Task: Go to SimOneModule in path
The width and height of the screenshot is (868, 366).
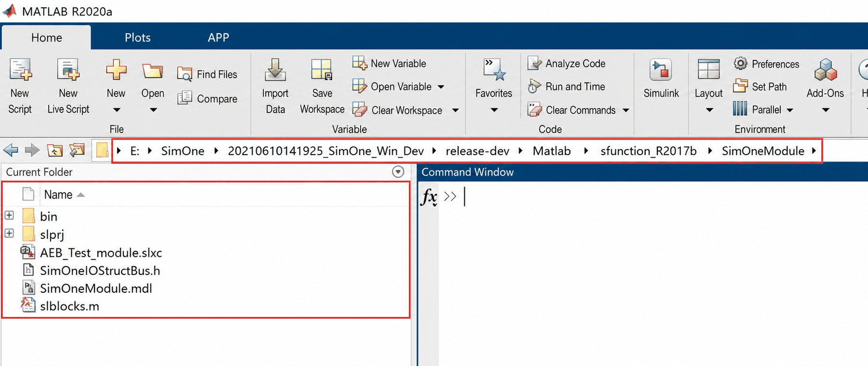Action: [x=763, y=151]
